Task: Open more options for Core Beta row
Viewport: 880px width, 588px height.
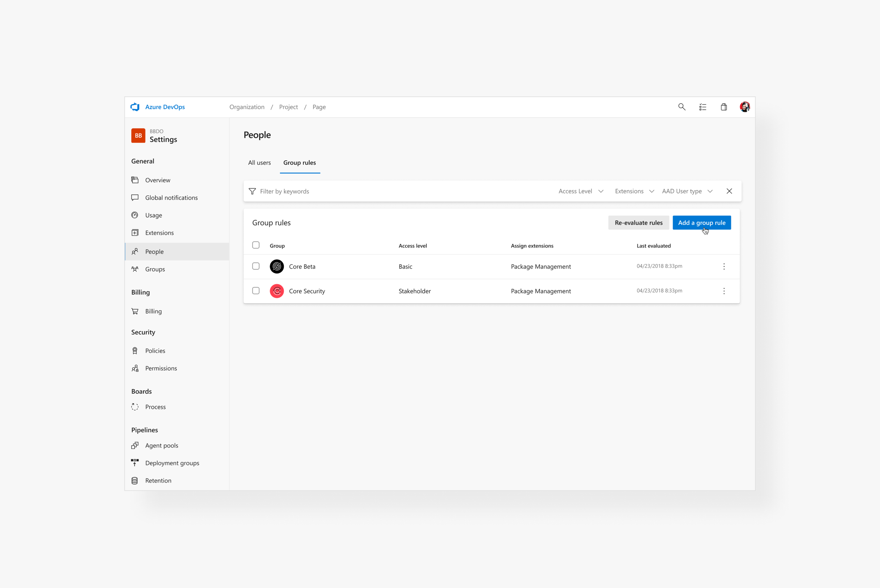Action: coord(724,267)
